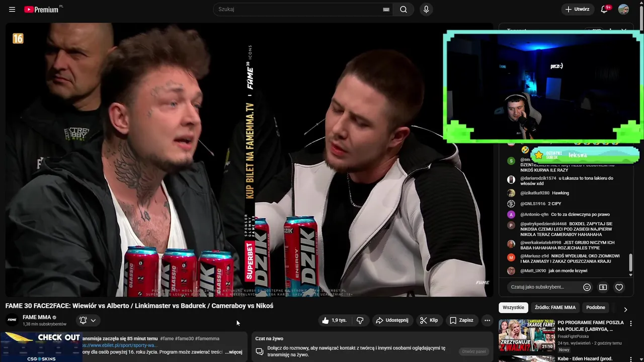Open the notifications bell in header
This screenshot has width=644, height=362.
tap(605, 10)
